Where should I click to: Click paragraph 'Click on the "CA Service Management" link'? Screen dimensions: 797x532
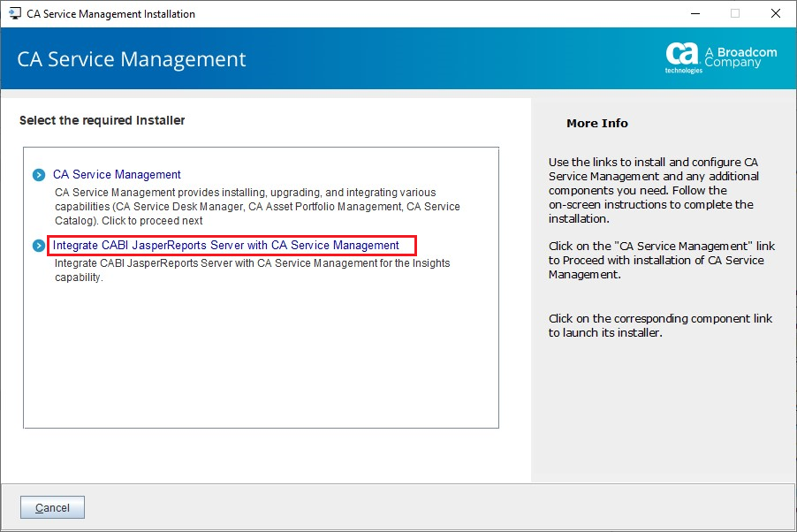[x=662, y=260]
